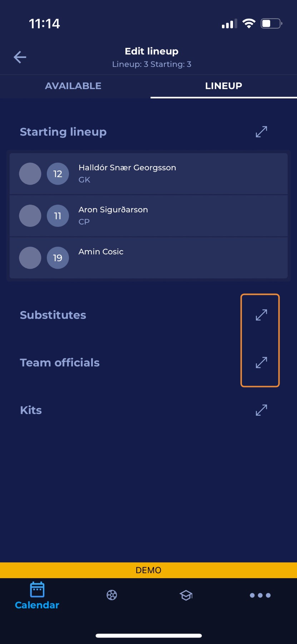
Task: Open the three-dots more menu
Action: coord(260,595)
